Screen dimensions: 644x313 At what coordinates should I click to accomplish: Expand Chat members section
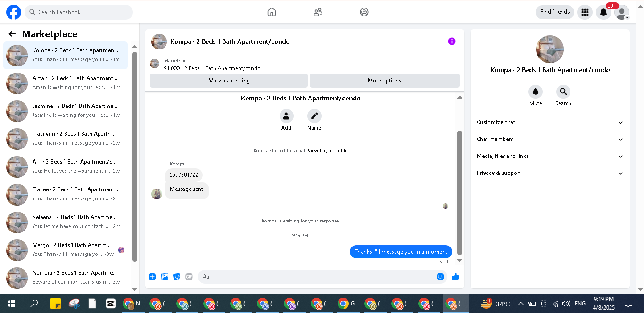pyautogui.click(x=550, y=139)
